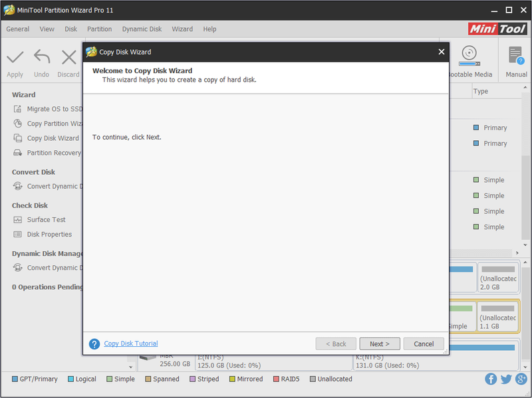Image resolution: width=532 pixels, height=398 pixels.
Task: Click the Apply checkmark icon
Action: point(15,57)
